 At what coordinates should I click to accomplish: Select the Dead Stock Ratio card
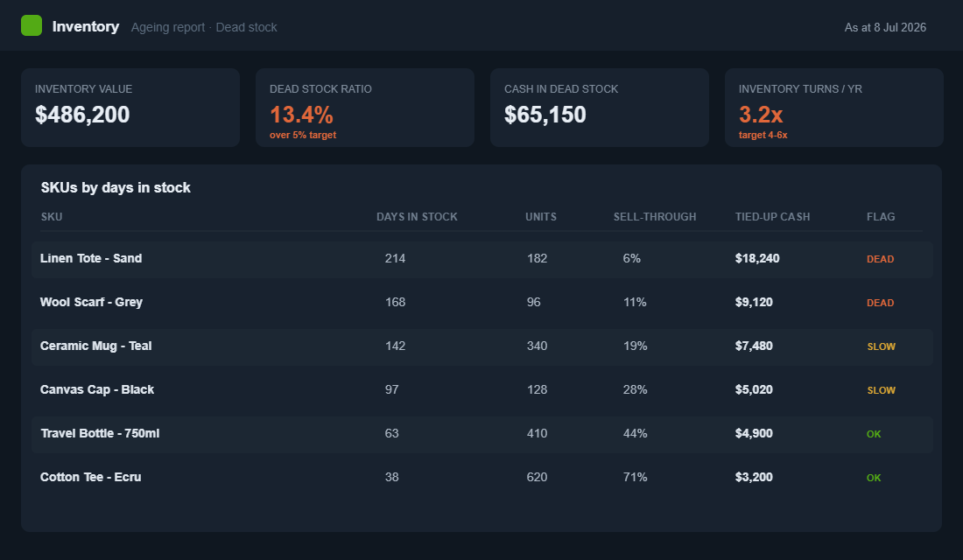[x=365, y=108]
